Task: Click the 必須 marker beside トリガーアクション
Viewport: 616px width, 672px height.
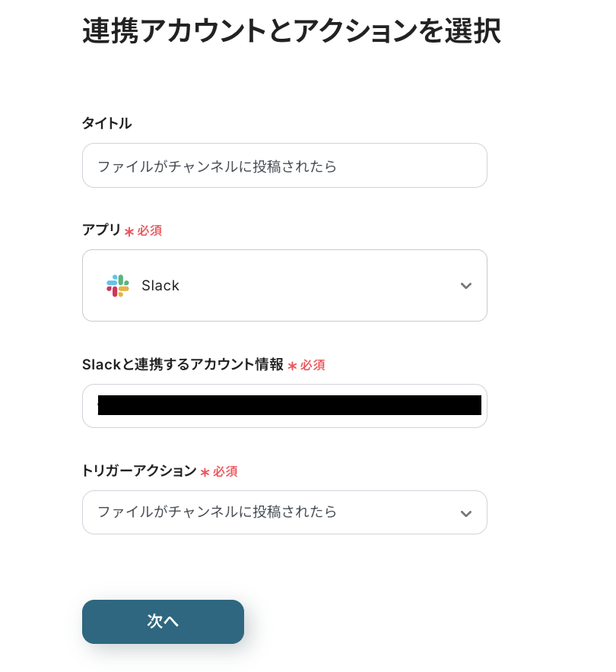Action: click(225, 472)
